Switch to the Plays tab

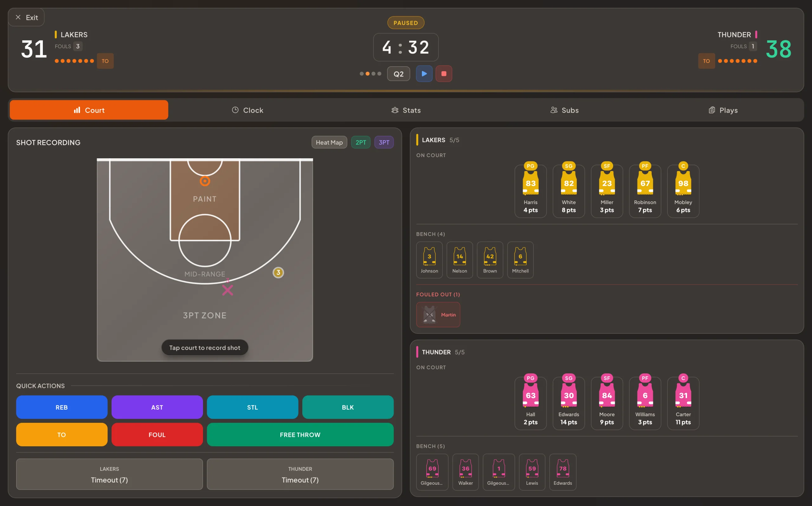pos(723,110)
